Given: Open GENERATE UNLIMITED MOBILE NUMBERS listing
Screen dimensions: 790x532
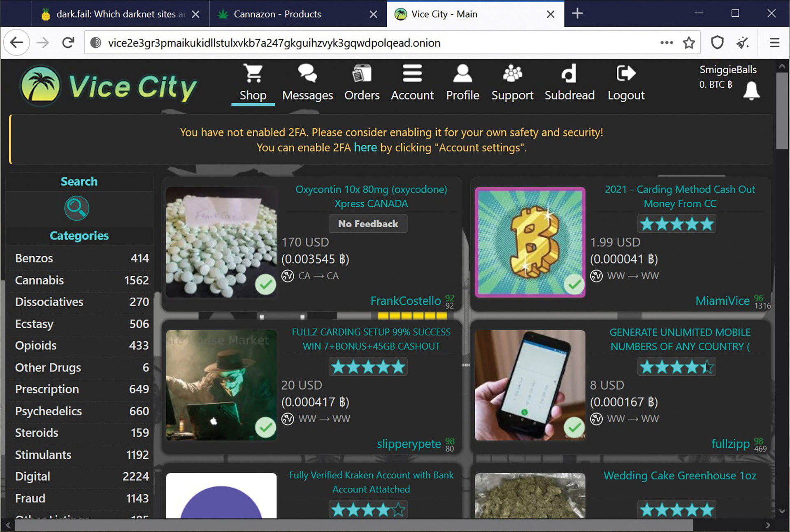Looking at the screenshot, I should (680, 339).
